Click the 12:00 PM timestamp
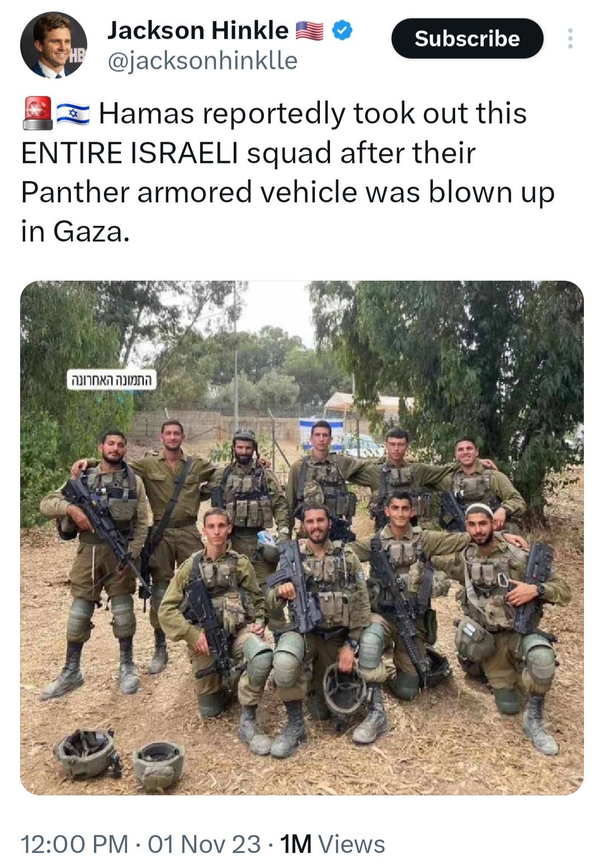Screen dimensions: 604x868 point(74,843)
